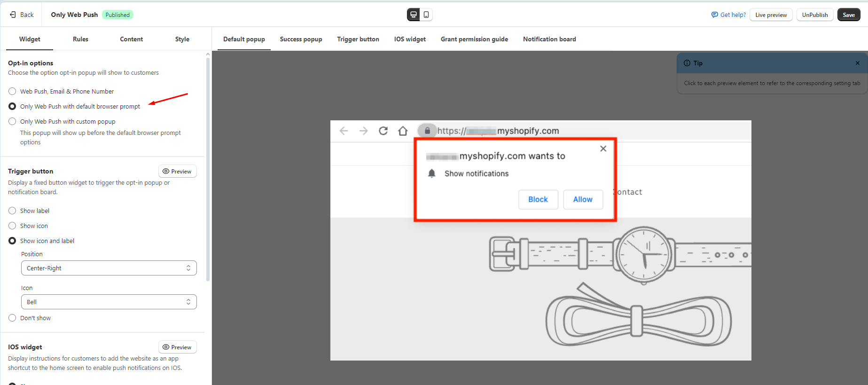Select Web Push, Email & Phone Number option
Viewport: 868px width, 385px height.
[x=12, y=91]
